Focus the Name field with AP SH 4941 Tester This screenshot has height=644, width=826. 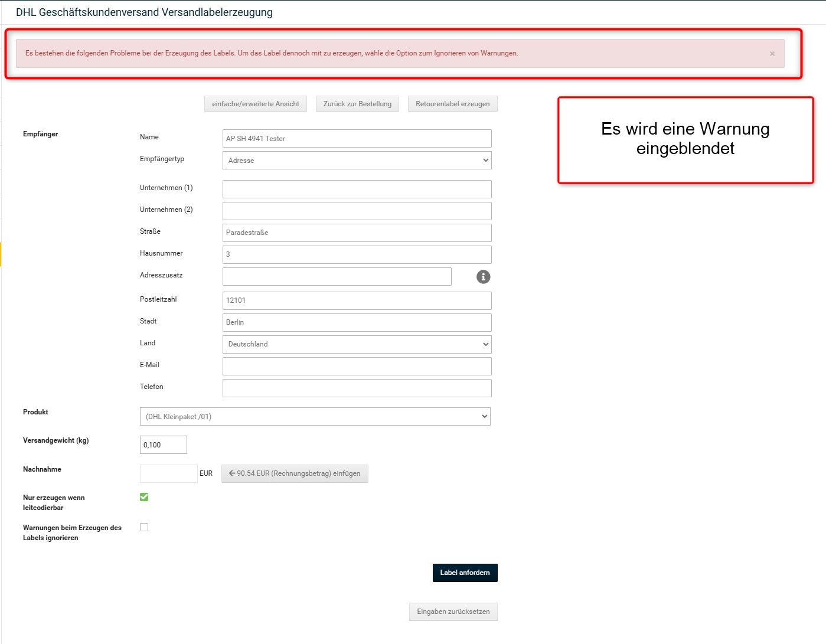pyautogui.click(x=357, y=139)
